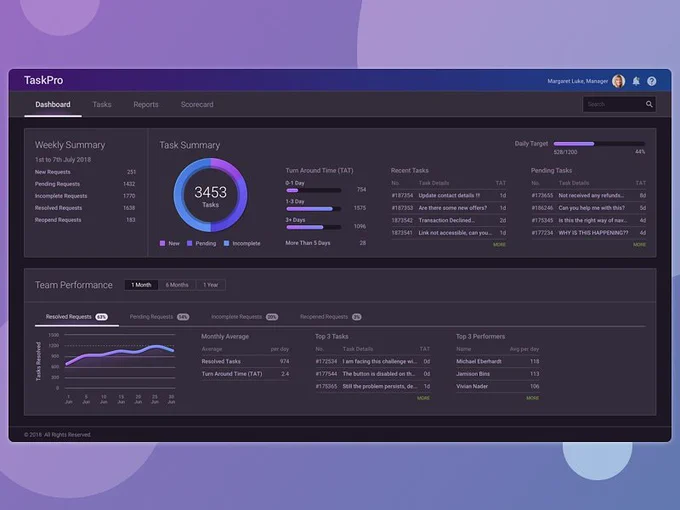680x510 pixels.
Task: Open Margaret Luke's profile avatar
Action: (x=618, y=81)
